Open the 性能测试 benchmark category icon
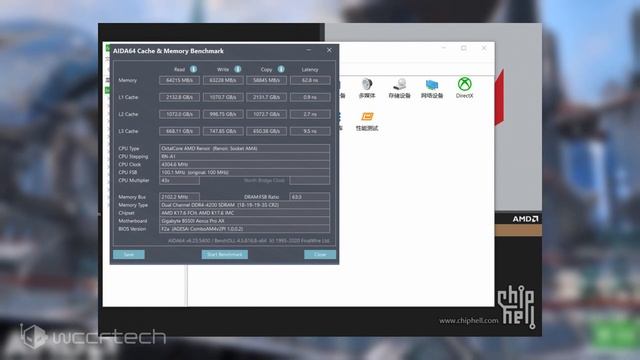640x360 pixels. 367,121
